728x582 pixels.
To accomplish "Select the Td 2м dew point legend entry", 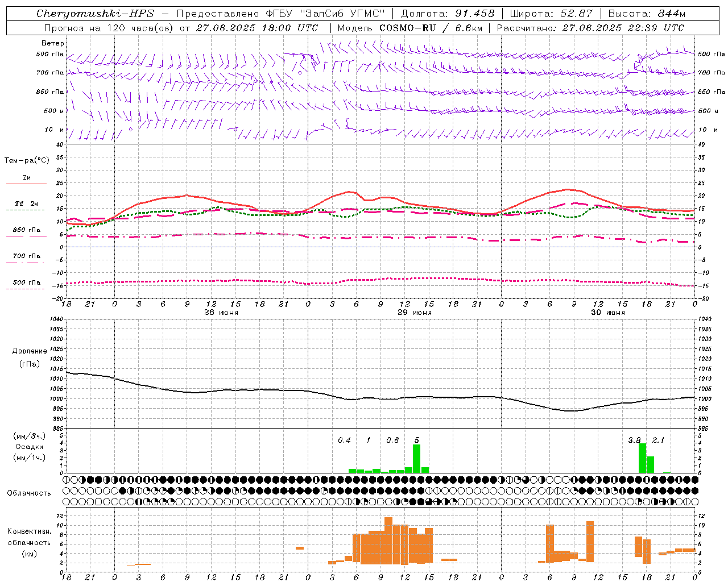I will pos(27,203).
